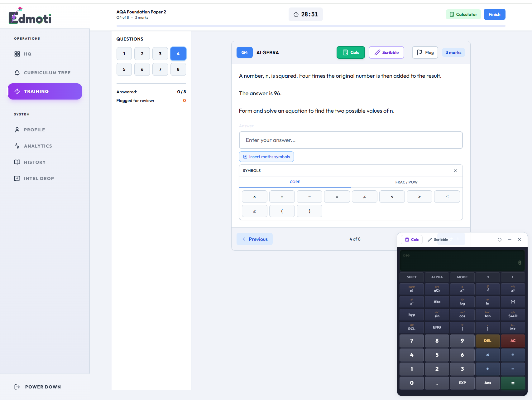
Task: Click the answer input field
Action: coord(351,140)
